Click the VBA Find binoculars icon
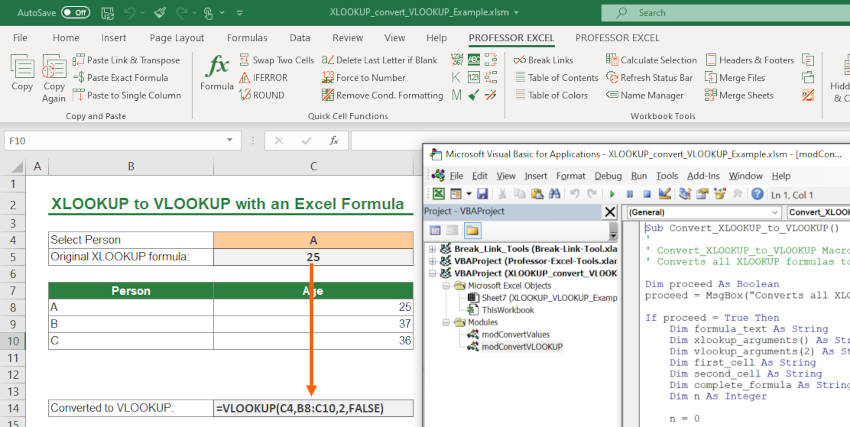Image resolution: width=850 pixels, height=427 pixels. pos(554,194)
